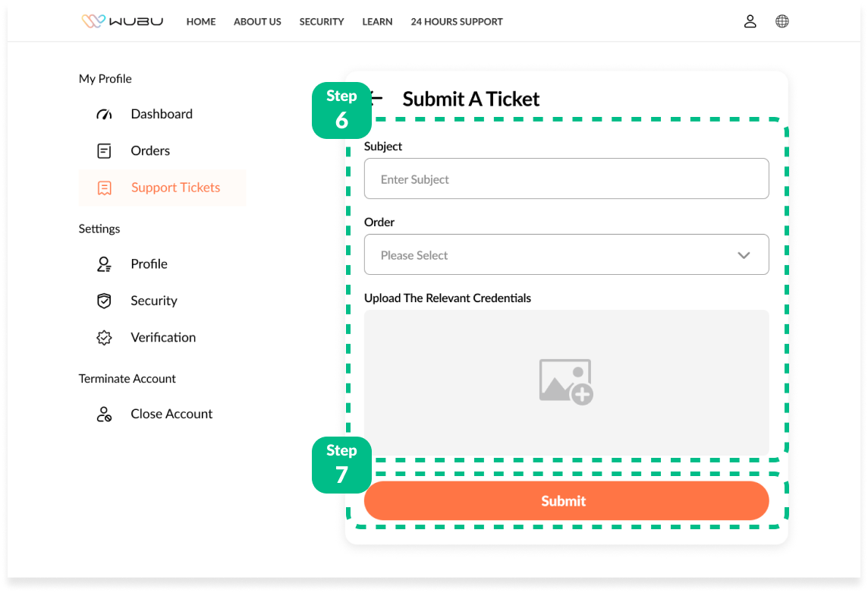The width and height of the screenshot is (868, 593).
Task: Click the add image upload icon
Action: pyautogui.click(x=565, y=381)
